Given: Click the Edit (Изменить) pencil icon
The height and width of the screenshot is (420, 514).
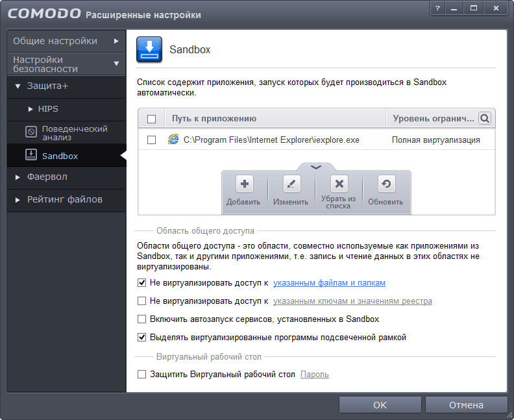Looking at the screenshot, I should (292, 184).
